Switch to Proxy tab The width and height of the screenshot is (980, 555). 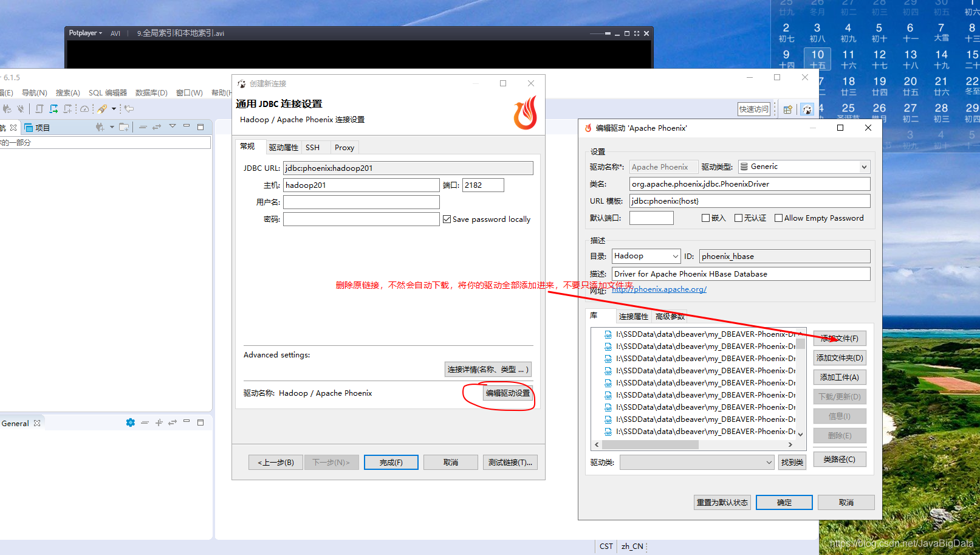[344, 148]
